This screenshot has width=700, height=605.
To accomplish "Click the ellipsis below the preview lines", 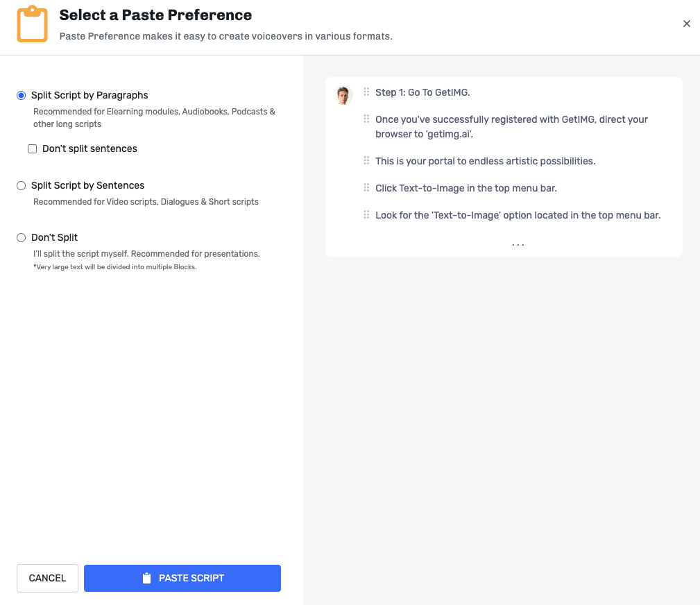I will (518, 245).
